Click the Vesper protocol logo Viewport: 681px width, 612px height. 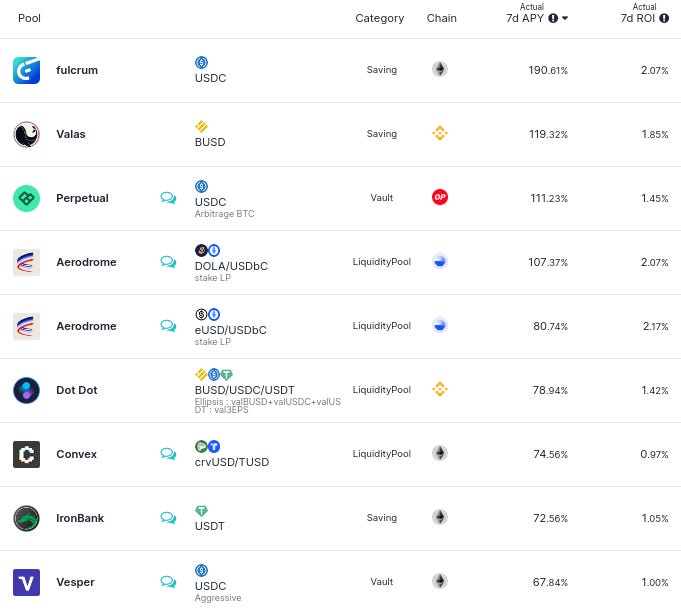(26, 582)
